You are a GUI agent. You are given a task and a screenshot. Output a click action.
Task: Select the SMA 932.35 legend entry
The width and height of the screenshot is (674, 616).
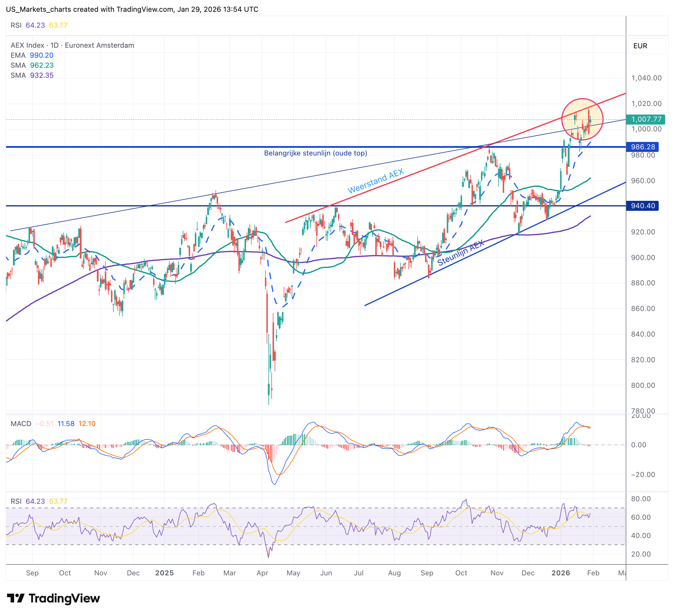(32, 75)
